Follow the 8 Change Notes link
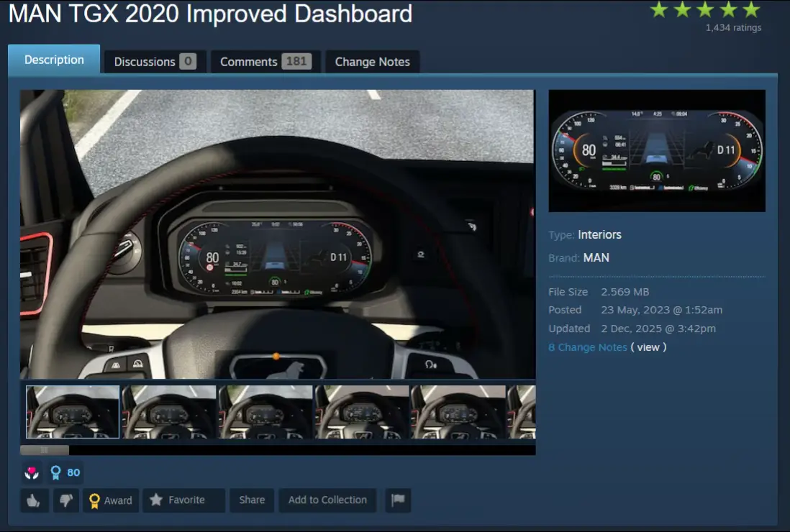This screenshot has width=790, height=532. pos(587,347)
